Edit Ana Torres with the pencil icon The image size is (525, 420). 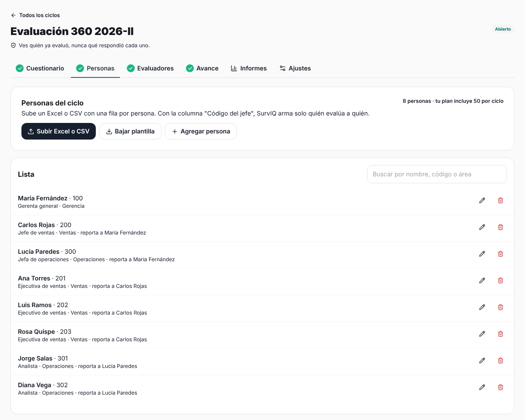pyautogui.click(x=482, y=280)
